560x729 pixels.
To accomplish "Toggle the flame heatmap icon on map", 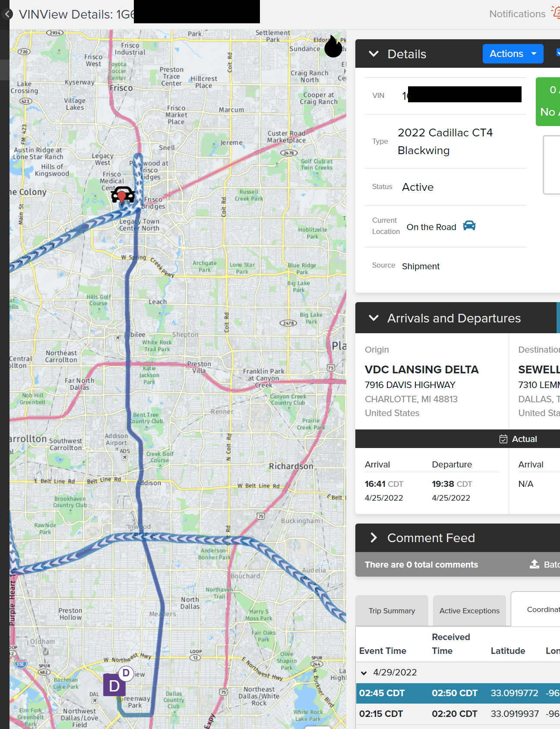I will coord(333,47).
